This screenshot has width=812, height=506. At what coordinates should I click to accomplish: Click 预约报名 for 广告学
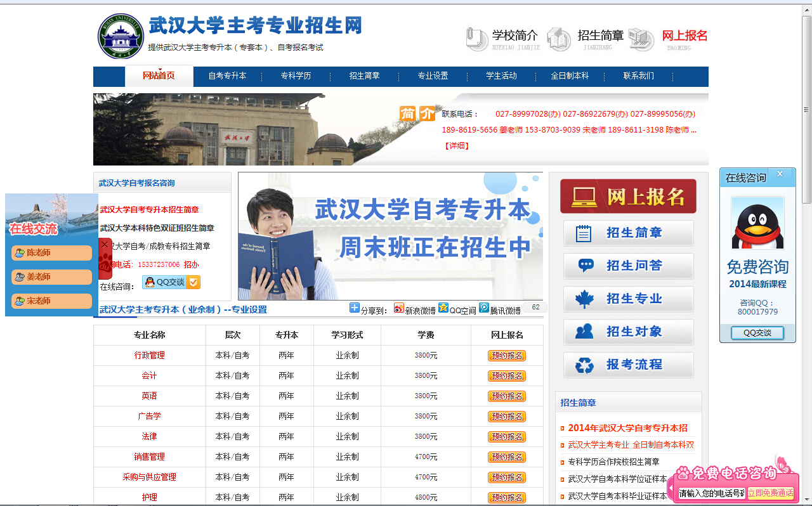click(507, 417)
